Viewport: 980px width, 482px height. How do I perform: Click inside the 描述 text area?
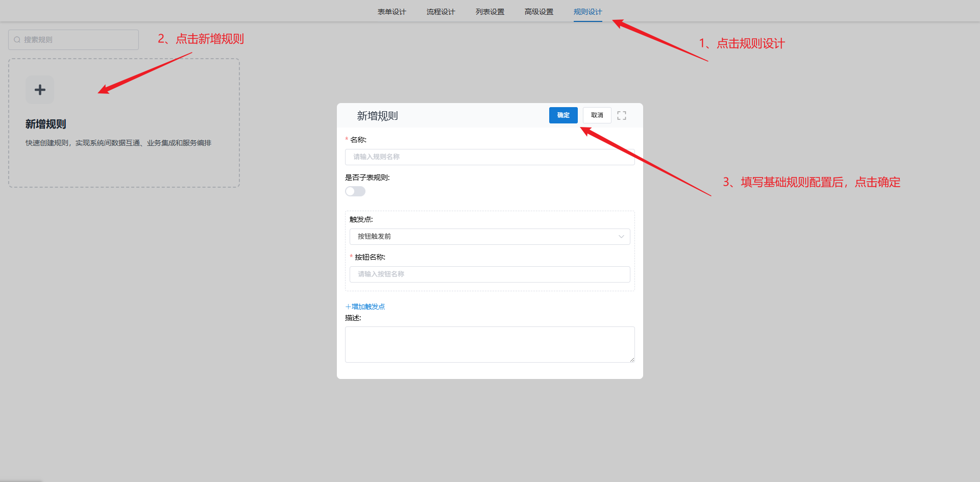pos(489,344)
